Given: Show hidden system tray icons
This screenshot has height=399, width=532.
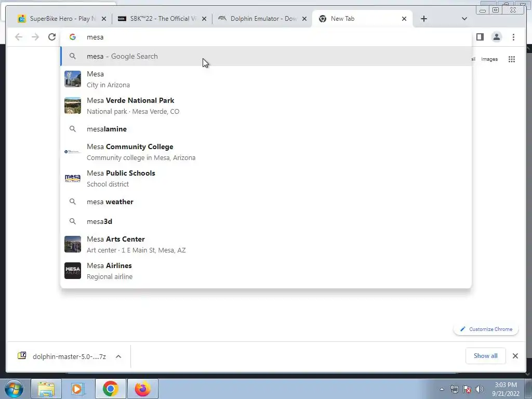Looking at the screenshot, I should click(442, 389).
